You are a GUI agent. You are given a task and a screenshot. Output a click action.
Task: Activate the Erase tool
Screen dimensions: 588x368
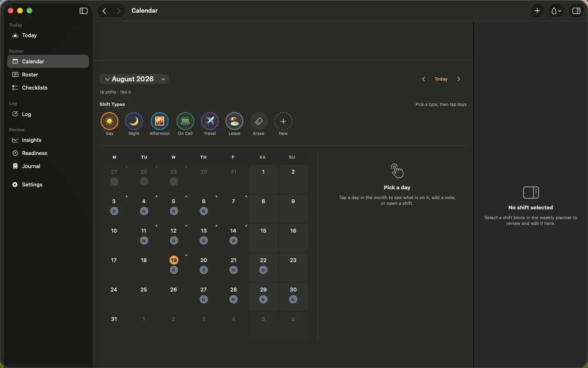(259, 124)
